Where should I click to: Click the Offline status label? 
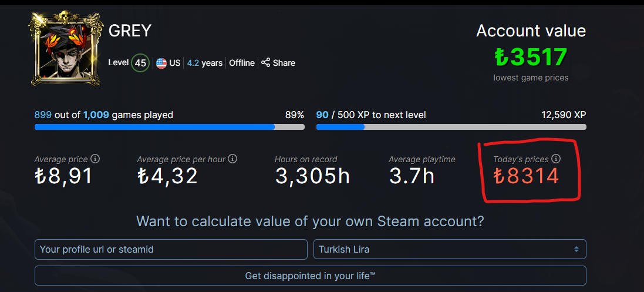pos(242,63)
